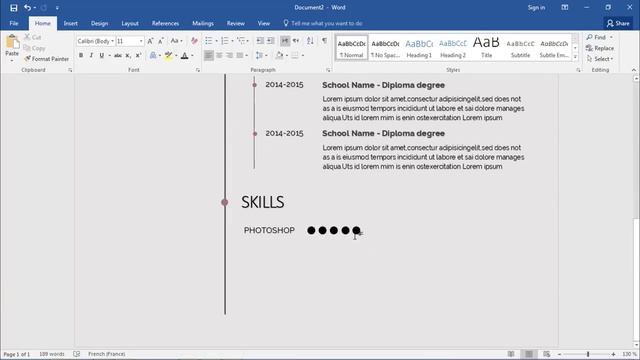Open the proofing errors status icon
The image size is (640, 360).
coord(76,354)
